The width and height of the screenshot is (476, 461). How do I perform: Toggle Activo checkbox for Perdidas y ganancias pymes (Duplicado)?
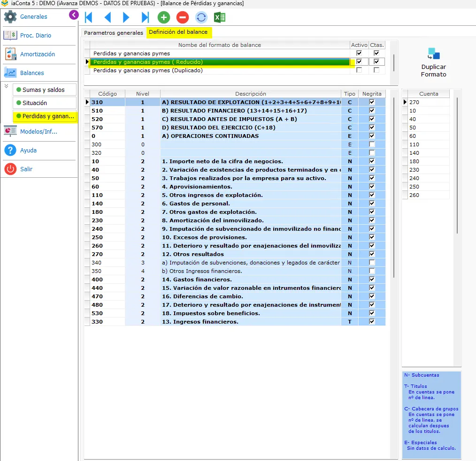[359, 70]
